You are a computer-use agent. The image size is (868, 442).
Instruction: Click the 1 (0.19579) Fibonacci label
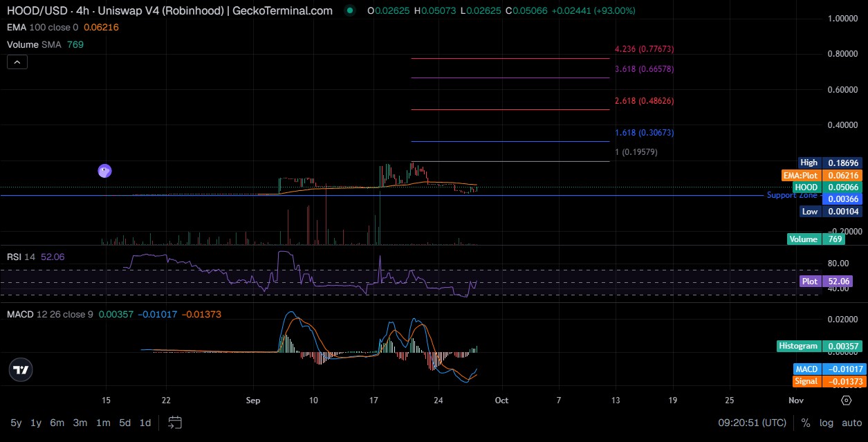coord(637,152)
